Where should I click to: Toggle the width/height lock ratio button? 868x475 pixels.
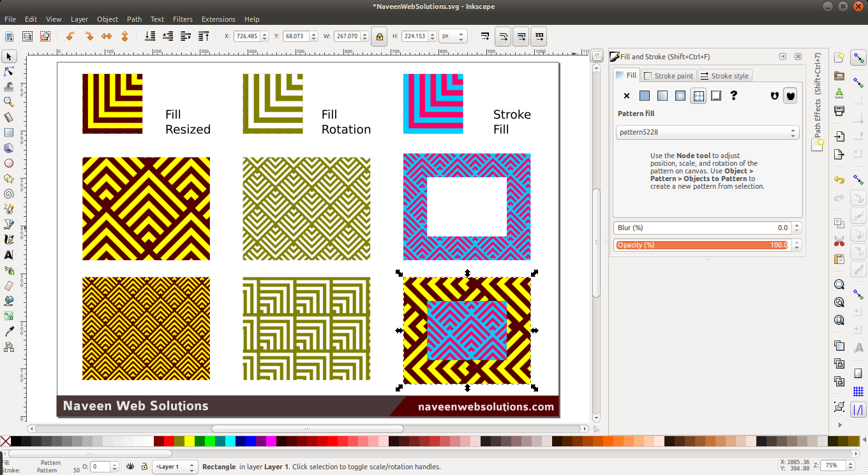tap(380, 36)
